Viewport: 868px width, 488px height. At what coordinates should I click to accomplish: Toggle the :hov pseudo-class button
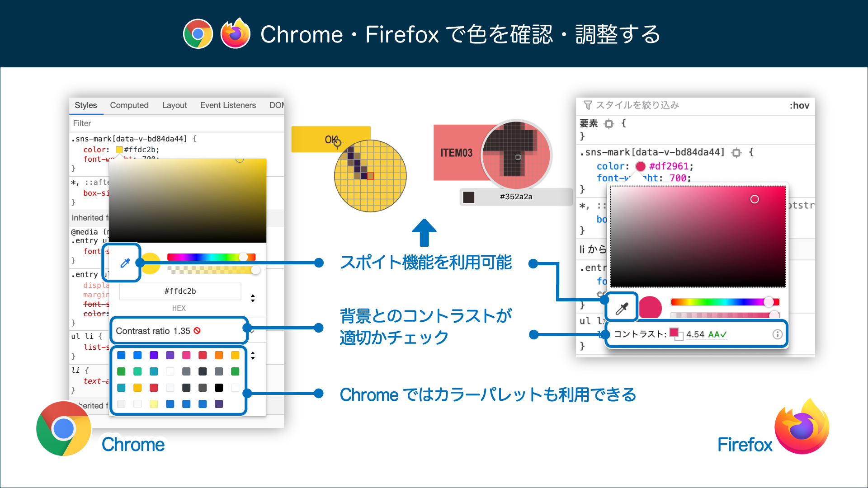(799, 105)
